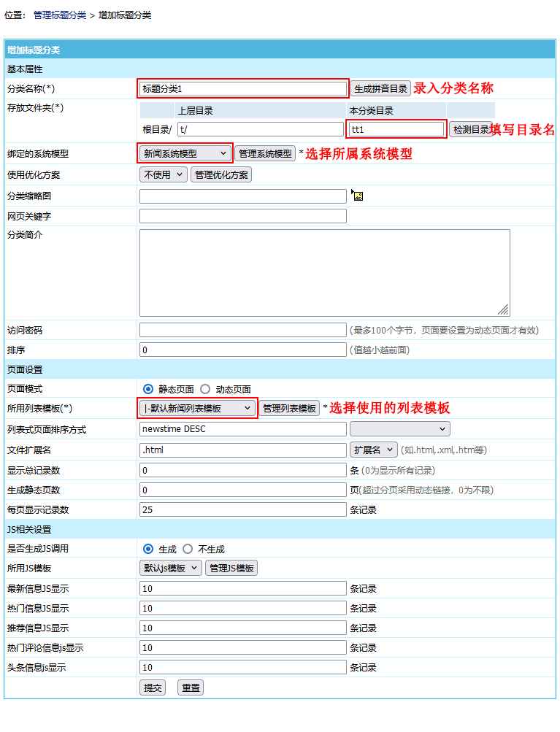Reset the form with 重置 button
The width and height of the screenshot is (560, 732).
pos(191,687)
